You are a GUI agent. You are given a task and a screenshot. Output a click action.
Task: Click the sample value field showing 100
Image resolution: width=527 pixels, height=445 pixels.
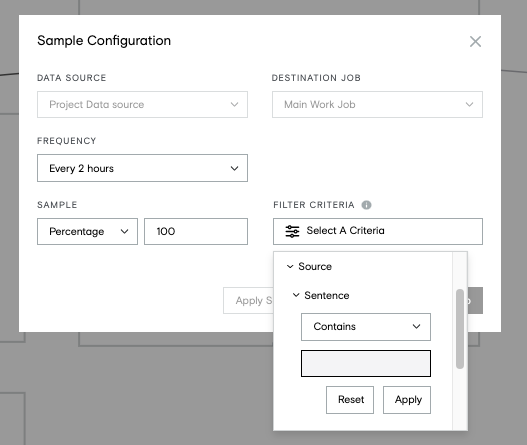(196, 232)
